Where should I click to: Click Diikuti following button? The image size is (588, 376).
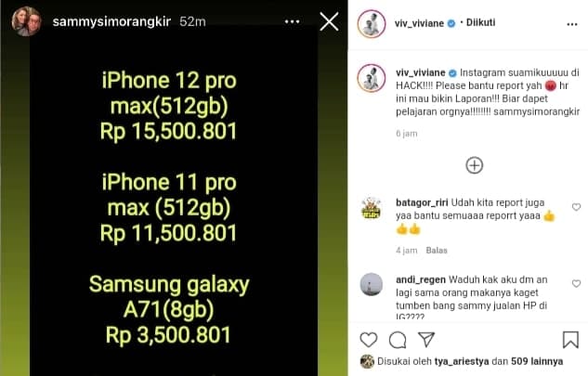(480, 22)
